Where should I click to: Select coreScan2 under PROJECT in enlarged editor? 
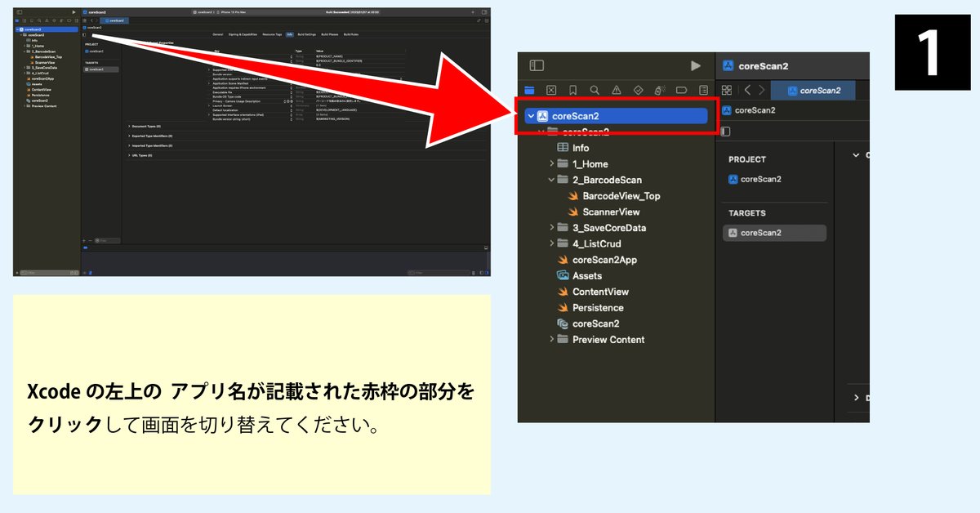[x=755, y=179]
